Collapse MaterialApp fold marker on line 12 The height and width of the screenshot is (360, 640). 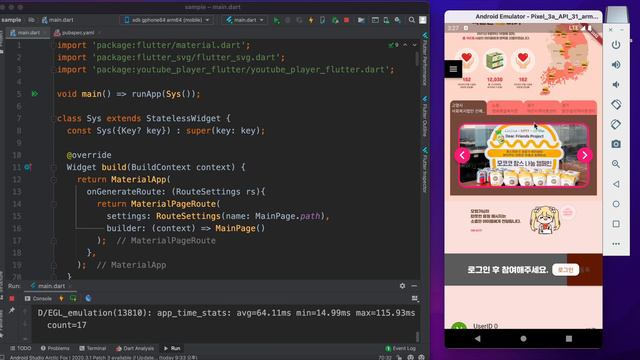[x=53, y=179]
